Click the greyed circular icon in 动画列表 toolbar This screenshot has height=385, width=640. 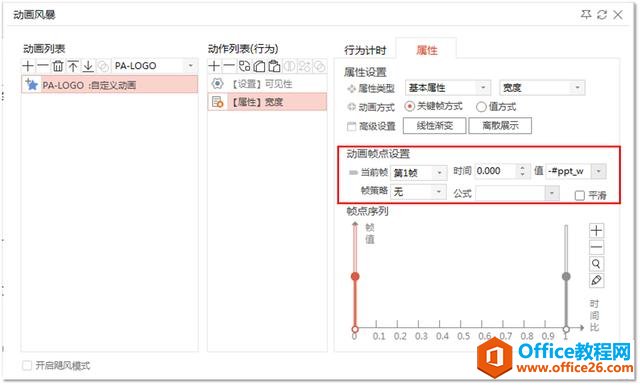click(x=103, y=66)
